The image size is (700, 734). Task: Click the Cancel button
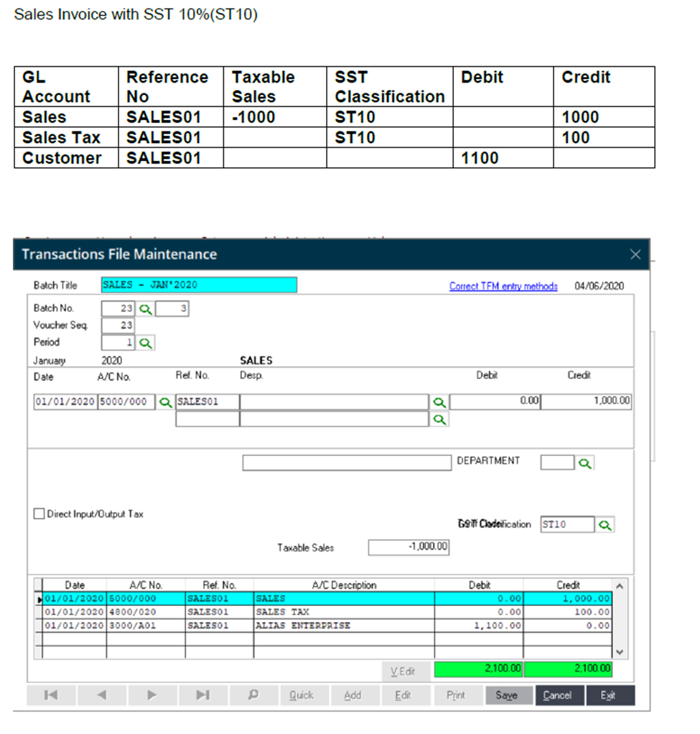(557, 695)
